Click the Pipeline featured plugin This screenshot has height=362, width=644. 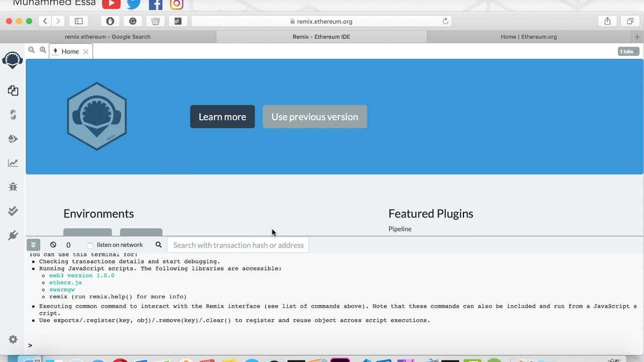400,229
